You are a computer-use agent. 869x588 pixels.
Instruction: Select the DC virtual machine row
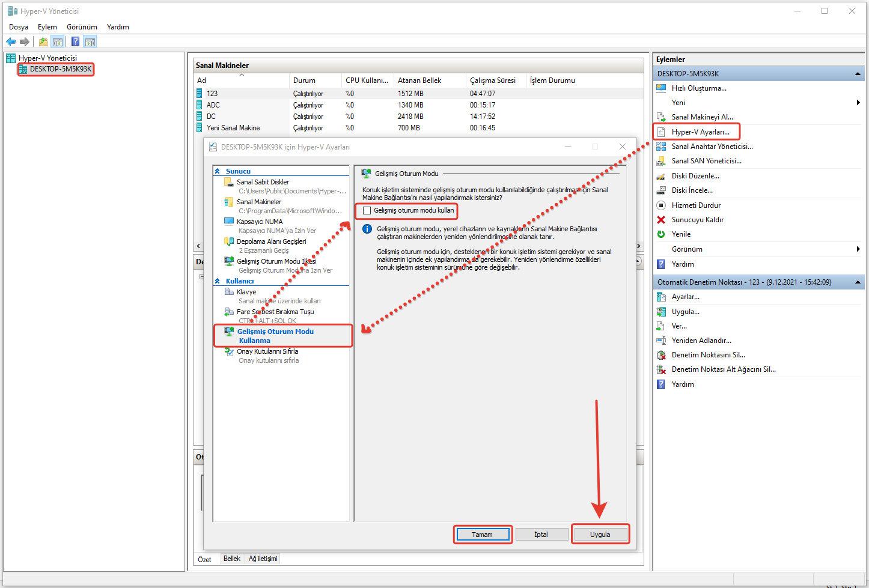(212, 117)
